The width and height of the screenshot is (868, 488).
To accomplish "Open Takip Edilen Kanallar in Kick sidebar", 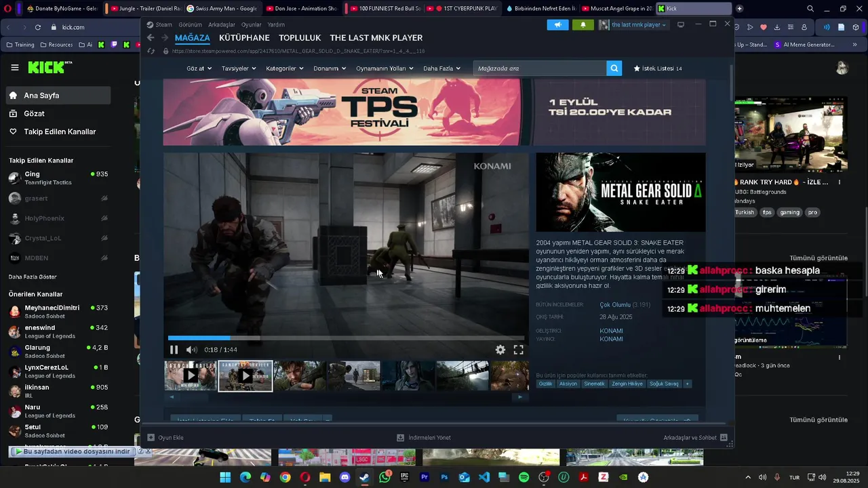I will pos(58,131).
